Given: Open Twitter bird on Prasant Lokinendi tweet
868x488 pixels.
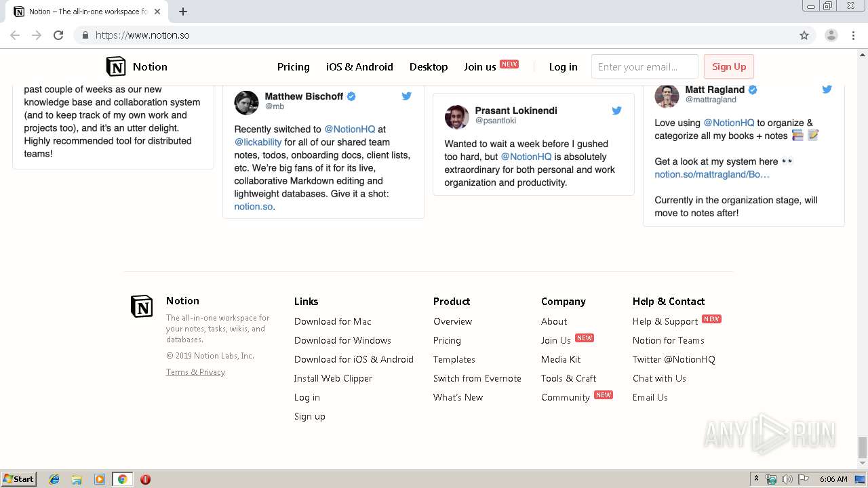Looking at the screenshot, I should click(x=617, y=110).
